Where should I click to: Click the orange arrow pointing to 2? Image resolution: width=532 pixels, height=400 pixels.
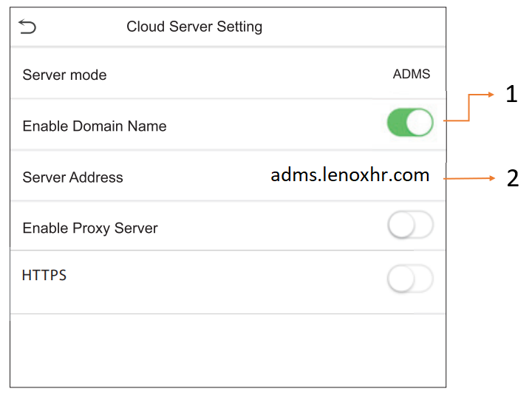click(x=469, y=178)
